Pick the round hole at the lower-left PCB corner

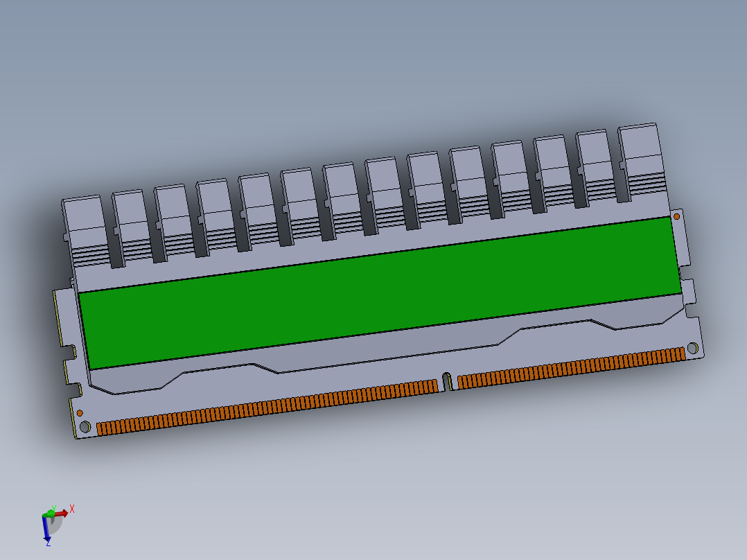85,426
